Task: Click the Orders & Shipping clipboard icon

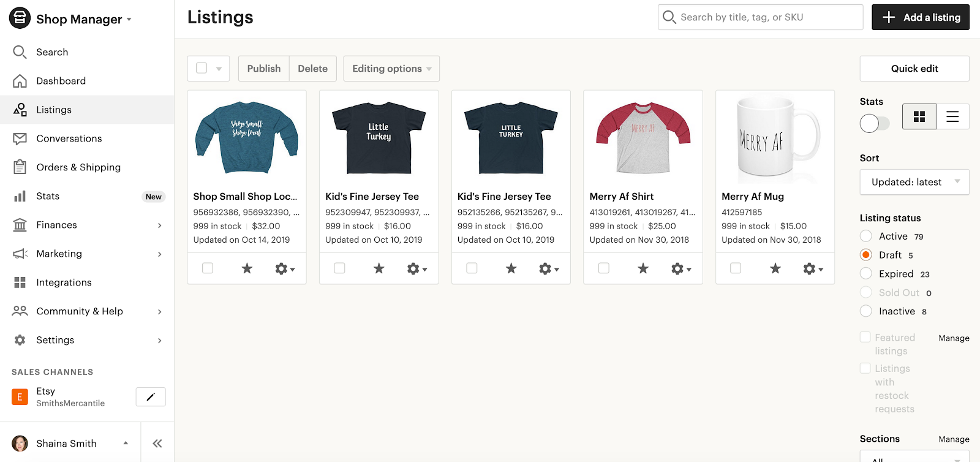Action: point(20,167)
